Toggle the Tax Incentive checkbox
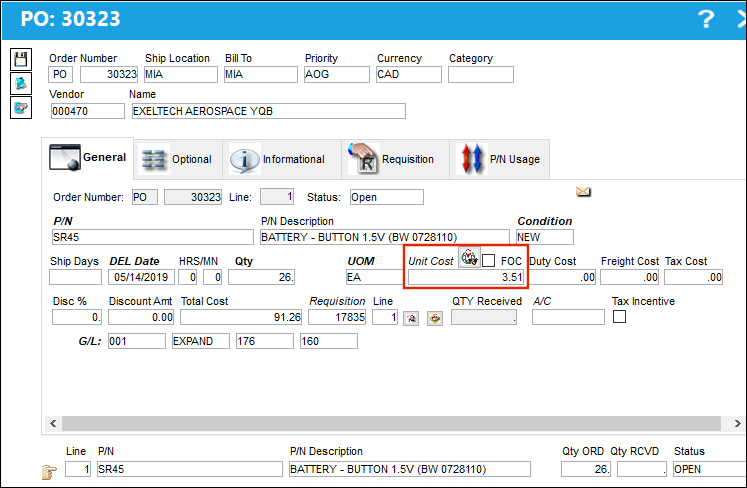Screen dimensions: 747x488 click(619, 316)
